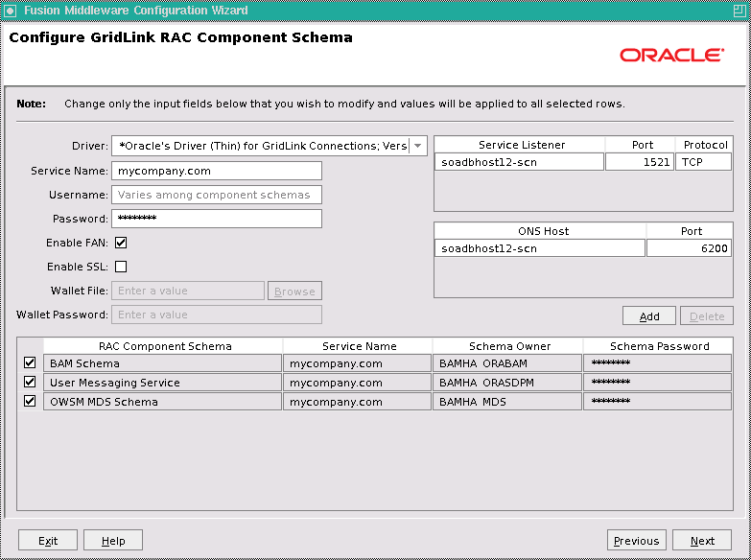Go to the Next wizard page
The width and height of the screenshot is (751, 560).
tap(702, 541)
